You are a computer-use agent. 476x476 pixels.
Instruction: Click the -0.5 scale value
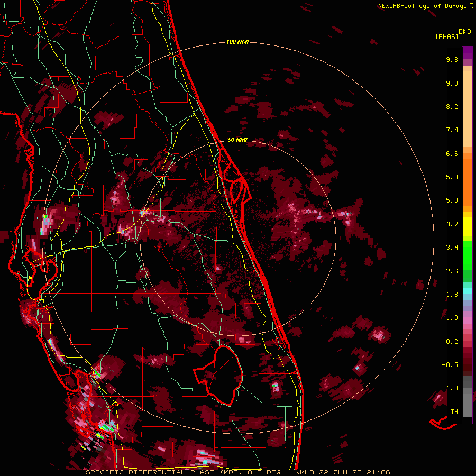pos(450,365)
